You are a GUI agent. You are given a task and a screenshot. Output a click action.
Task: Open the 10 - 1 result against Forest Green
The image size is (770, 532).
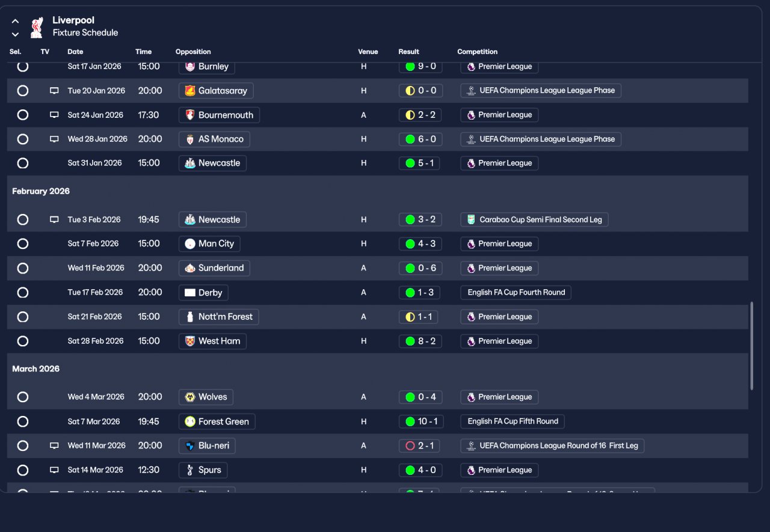pos(421,421)
